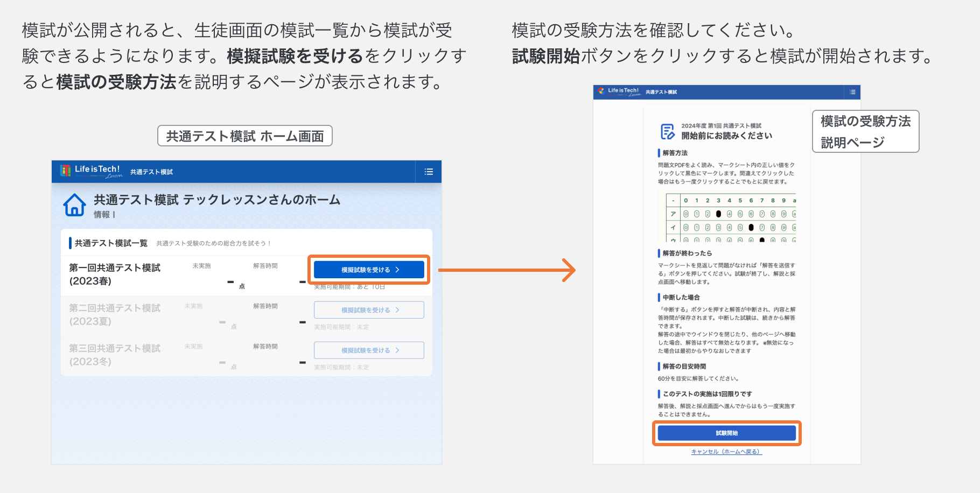Click the 共通テスト受験のための総合力を試そう！ tagline
Viewport: 980px width, 493px height.
(214, 243)
